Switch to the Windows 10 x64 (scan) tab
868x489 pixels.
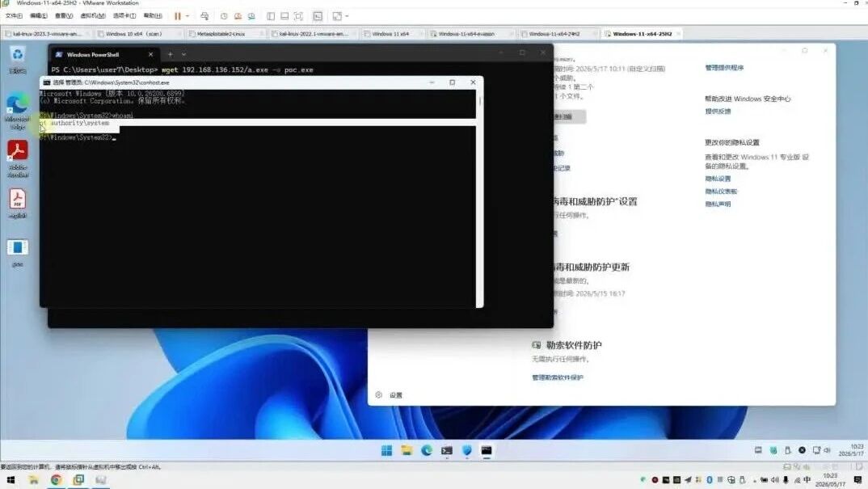pos(134,34)
